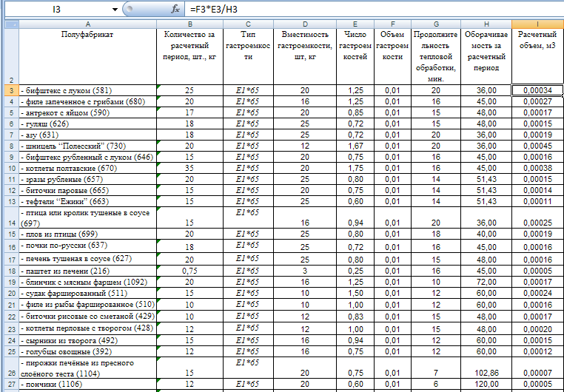Select column D header
This screenshot has height=392, width=564.
305,24
